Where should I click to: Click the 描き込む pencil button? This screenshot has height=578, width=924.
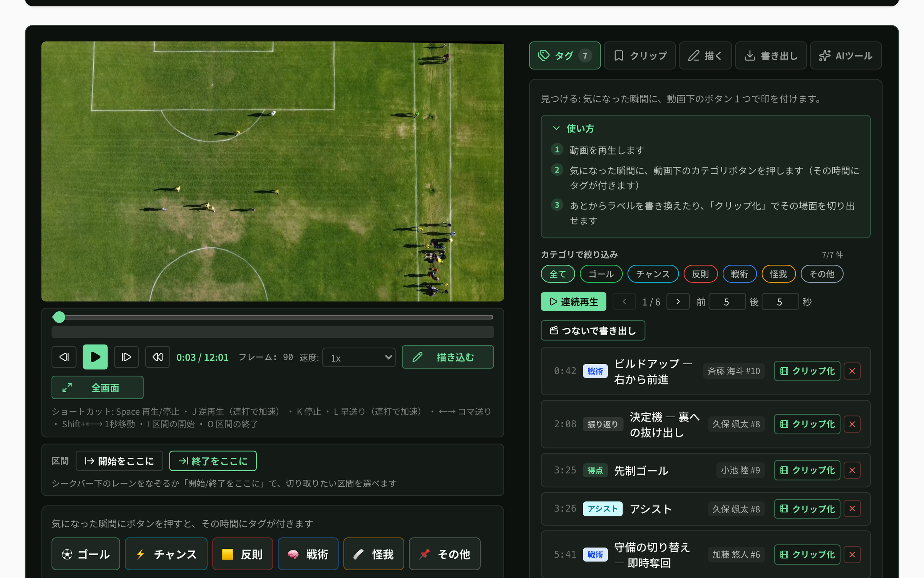coord(448,357)
